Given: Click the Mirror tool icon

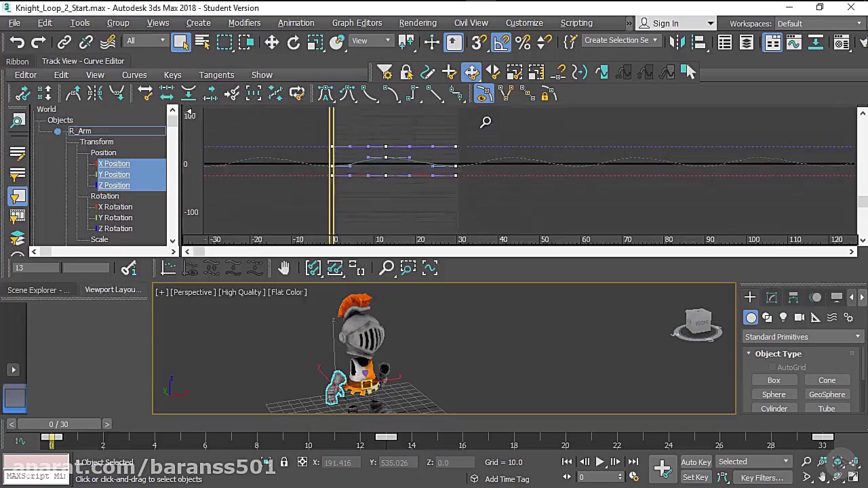Looking at the screenshot, I should pos(677,43).
